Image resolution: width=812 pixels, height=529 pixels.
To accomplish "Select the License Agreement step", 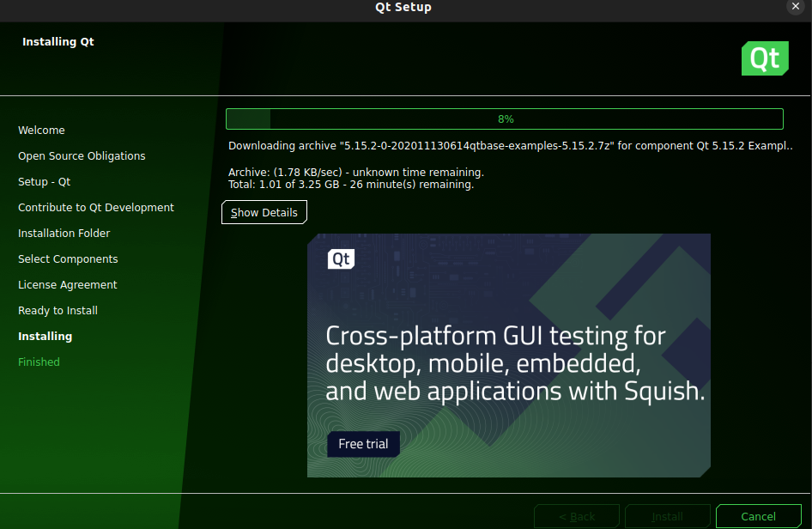I will [67, 285].
